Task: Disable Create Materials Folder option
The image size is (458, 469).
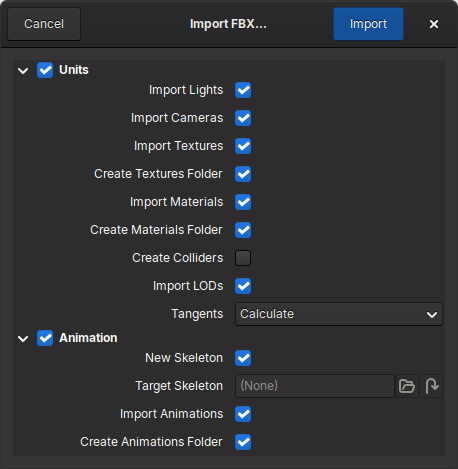Action: pos(243,230)
